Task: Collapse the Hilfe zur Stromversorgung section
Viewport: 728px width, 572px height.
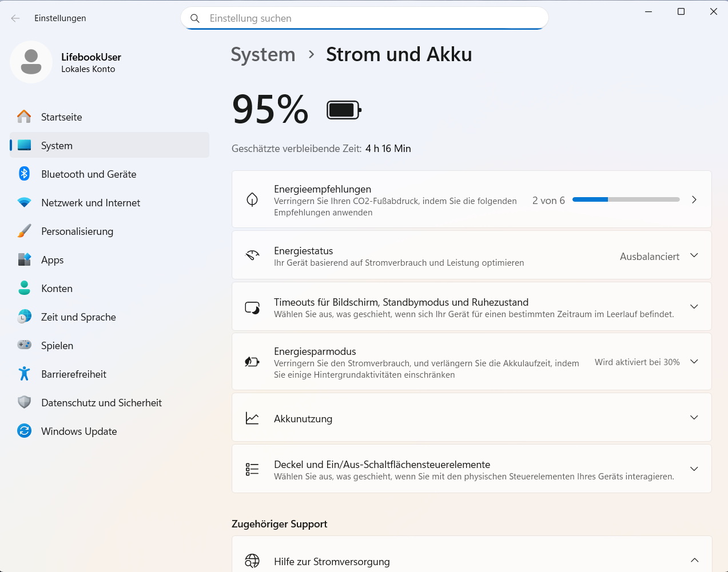Action: coord(694,561)
